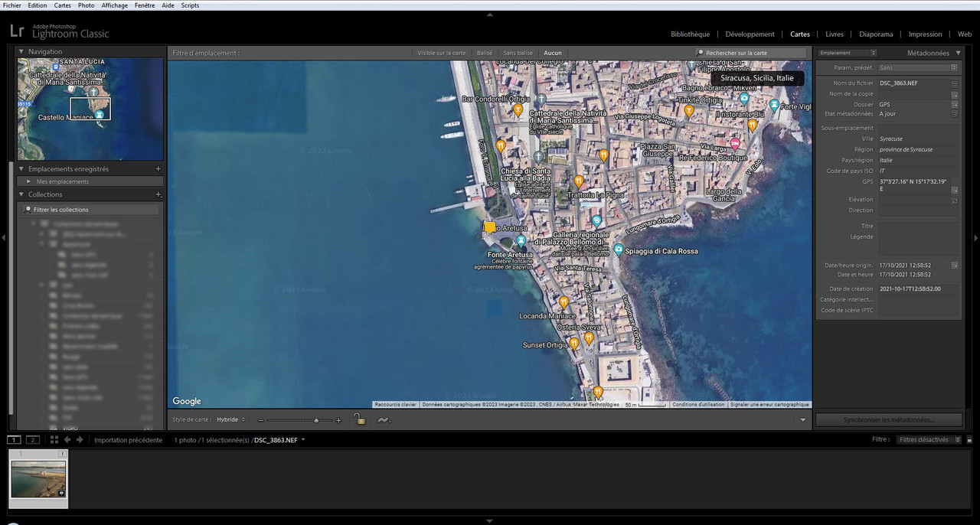The image size is (980, 525).
Task: Click the Sunset Ortigia restaurant marker
Action: point(574,344)
